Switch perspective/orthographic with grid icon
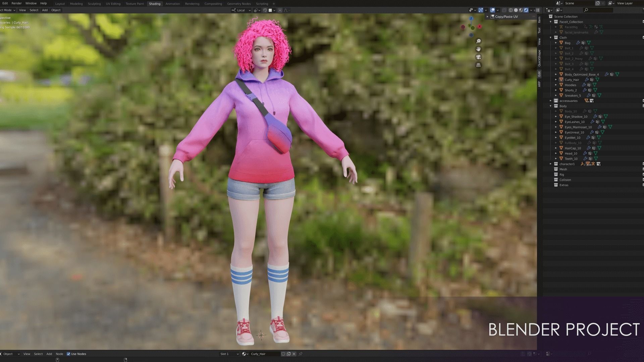 click(x=479, y=65)
